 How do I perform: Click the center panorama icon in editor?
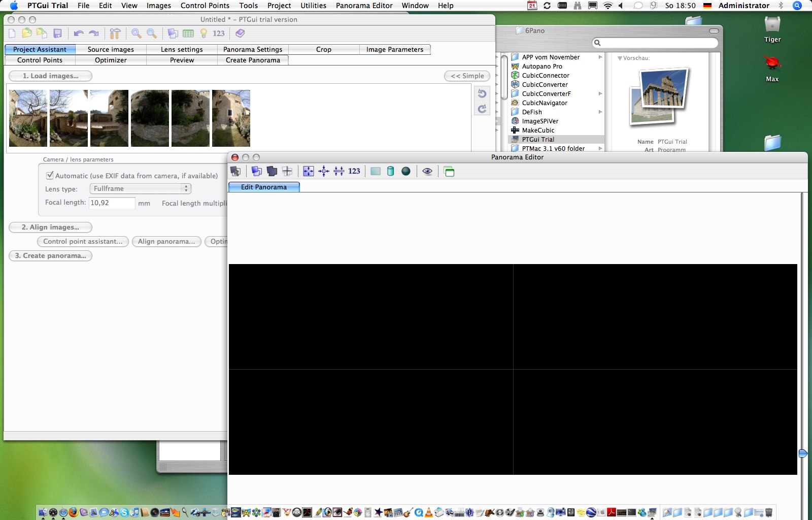coord(323,171)
